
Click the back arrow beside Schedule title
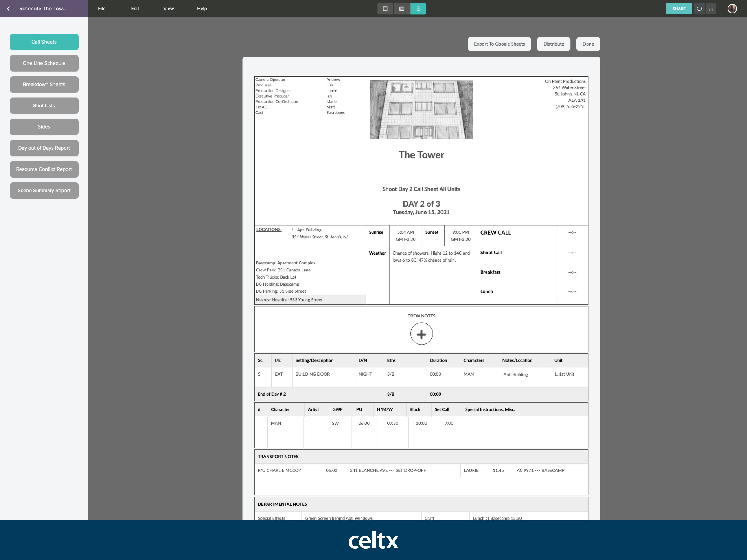pos(9,9)
